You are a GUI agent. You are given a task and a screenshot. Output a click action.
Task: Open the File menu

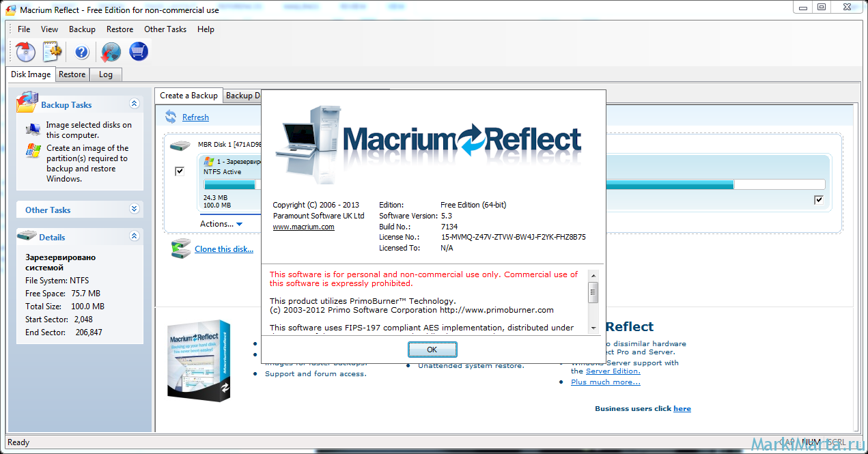coord(24,29)
